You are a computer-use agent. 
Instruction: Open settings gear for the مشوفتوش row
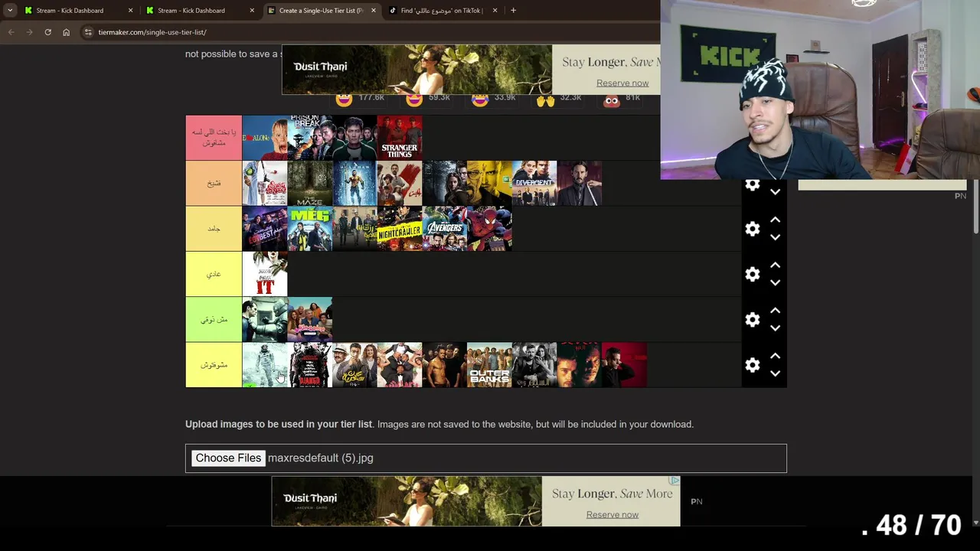(x=752, y=365)
